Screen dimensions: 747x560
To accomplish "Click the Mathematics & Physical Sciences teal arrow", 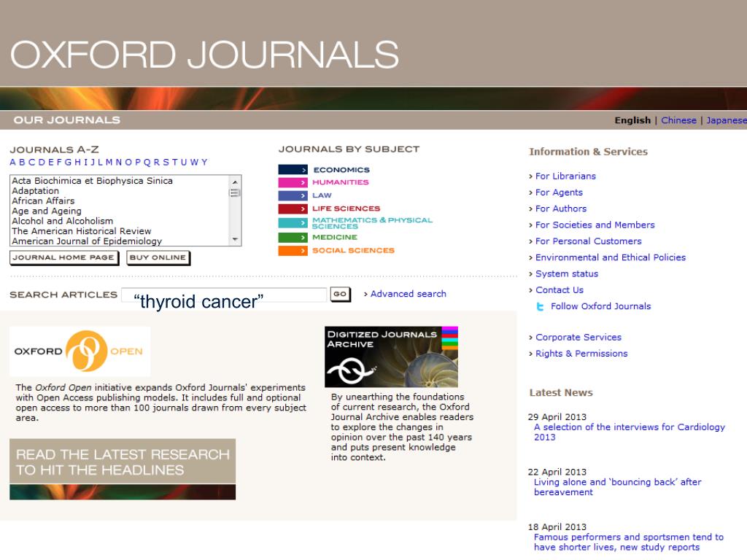I will point(293,222).
